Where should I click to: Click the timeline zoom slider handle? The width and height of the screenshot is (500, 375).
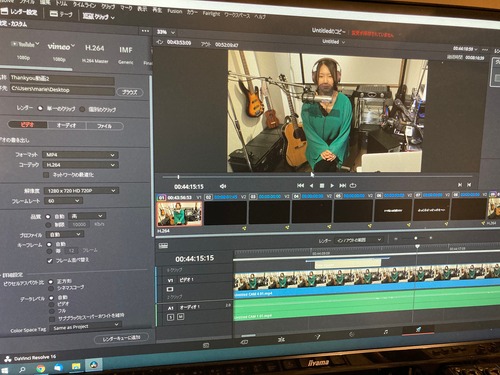(415, 238)
